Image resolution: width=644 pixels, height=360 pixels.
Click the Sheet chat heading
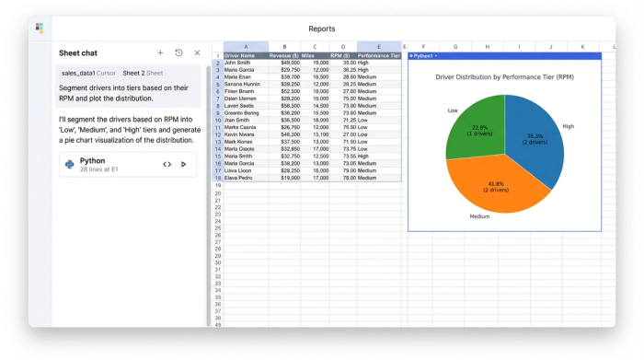click(x=78, y=53)
